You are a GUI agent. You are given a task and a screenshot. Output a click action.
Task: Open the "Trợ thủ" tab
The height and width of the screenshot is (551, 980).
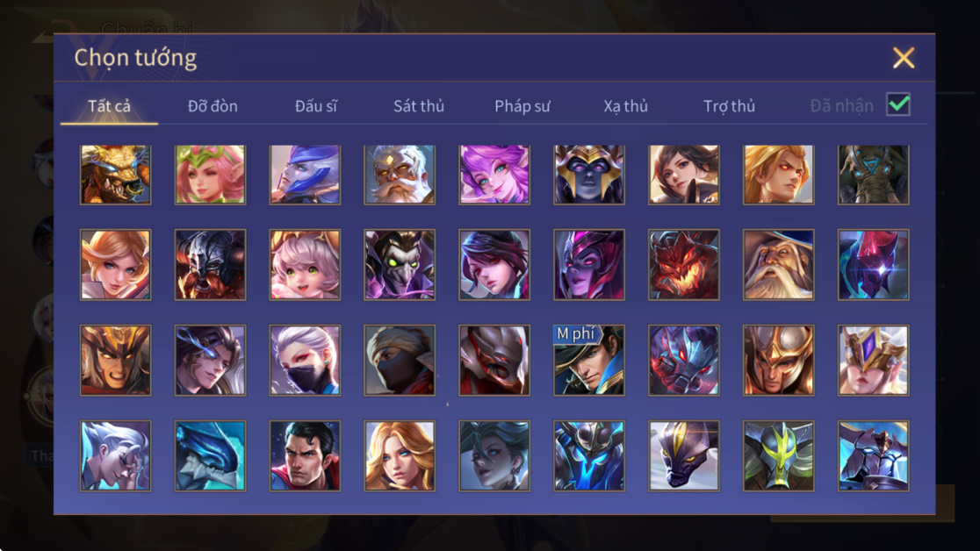[729, 106]
